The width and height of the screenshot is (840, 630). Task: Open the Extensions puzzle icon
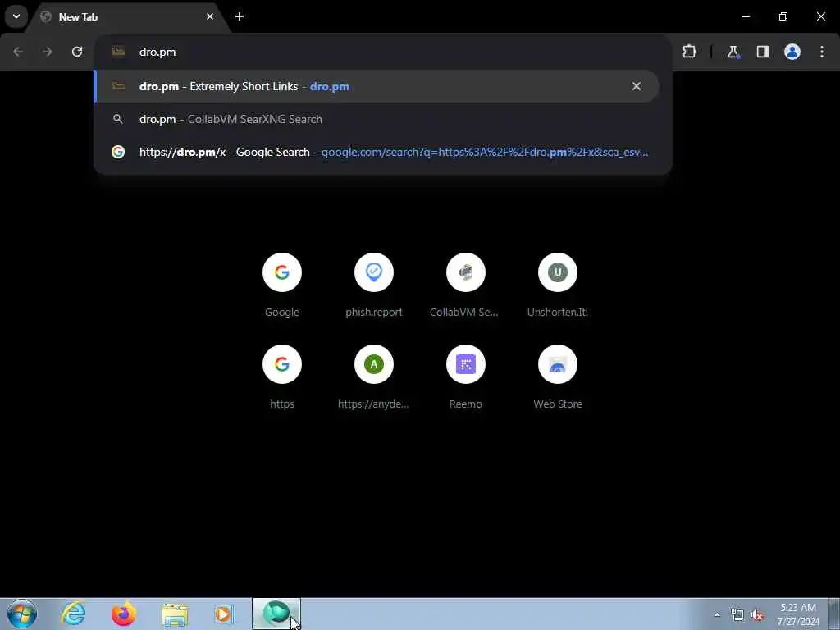[x=689, y=52]
